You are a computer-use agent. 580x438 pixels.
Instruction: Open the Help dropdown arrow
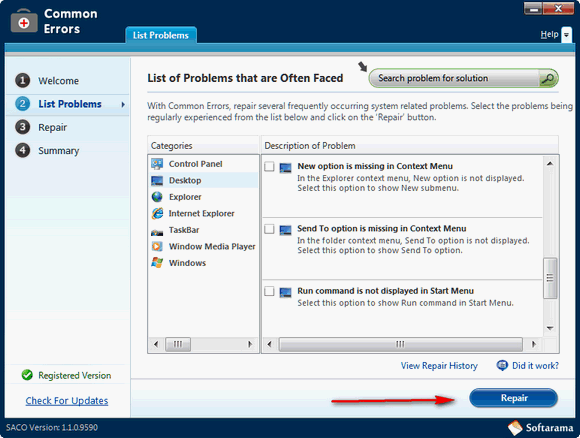point(566,35)
